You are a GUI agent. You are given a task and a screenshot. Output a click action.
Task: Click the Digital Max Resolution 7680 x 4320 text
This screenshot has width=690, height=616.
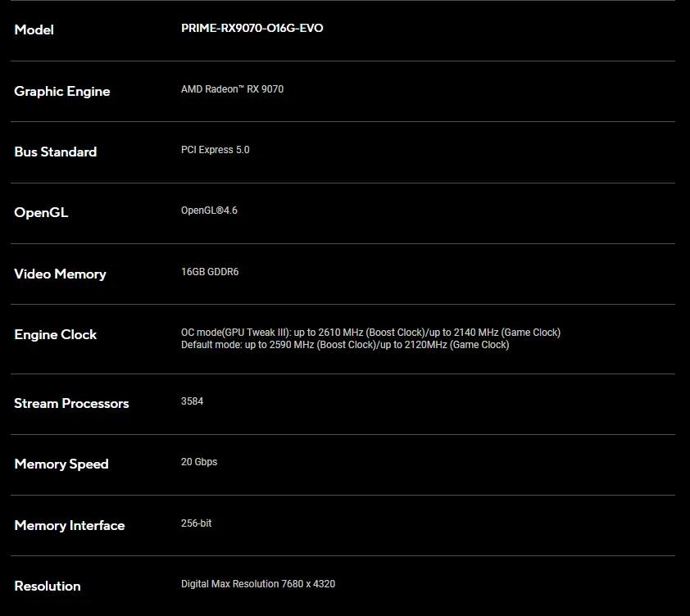click(x=257, y=584)
